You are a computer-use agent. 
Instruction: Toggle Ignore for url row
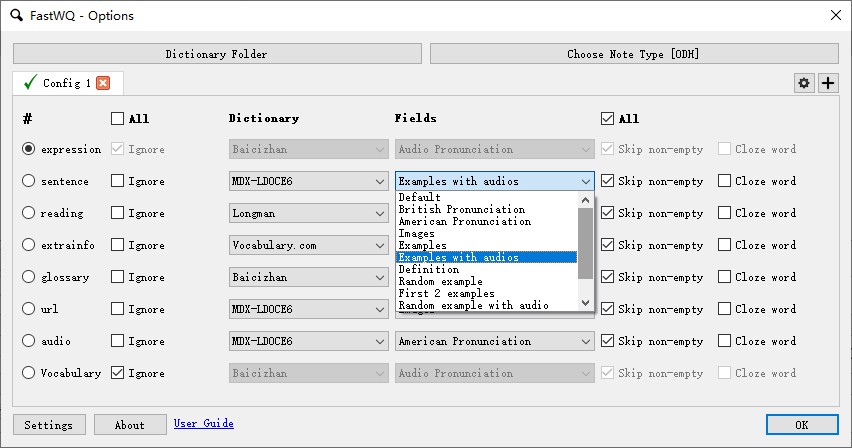(117, 309)
